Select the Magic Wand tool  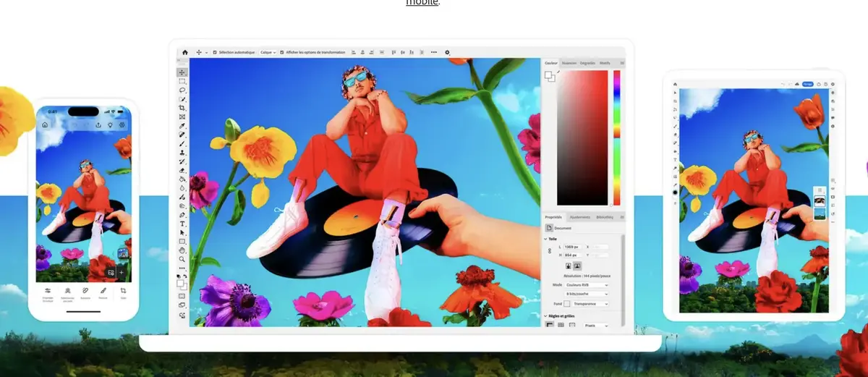point(182,98)
